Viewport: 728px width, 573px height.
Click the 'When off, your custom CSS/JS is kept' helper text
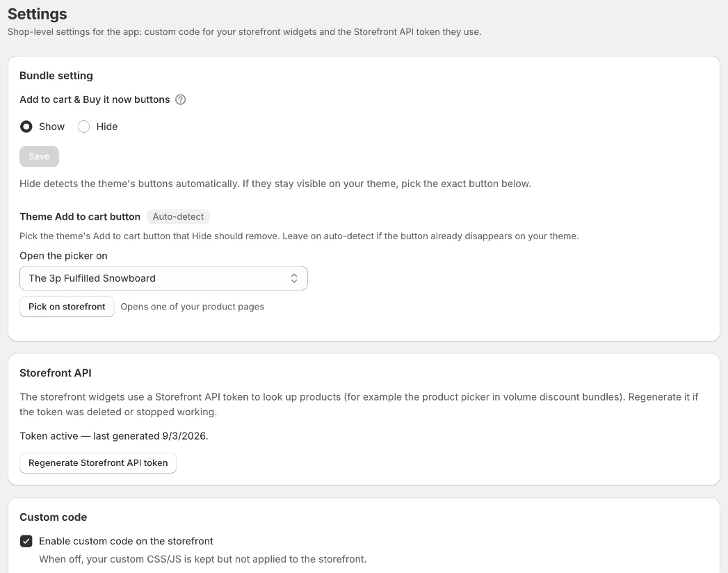point(203,559)
